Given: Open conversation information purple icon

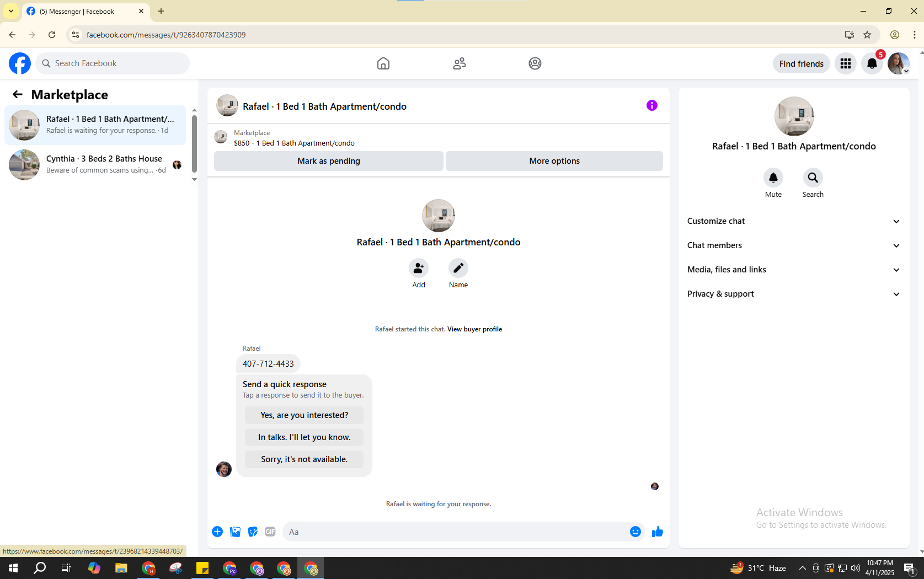Looking at the screenshot, I should (x=652, y=105).
